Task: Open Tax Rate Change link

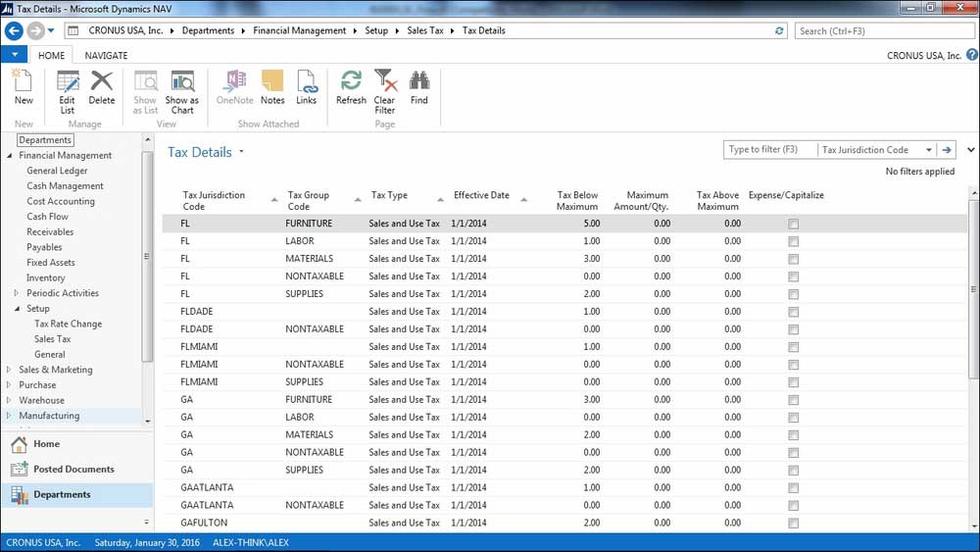Action: (69, 324)
